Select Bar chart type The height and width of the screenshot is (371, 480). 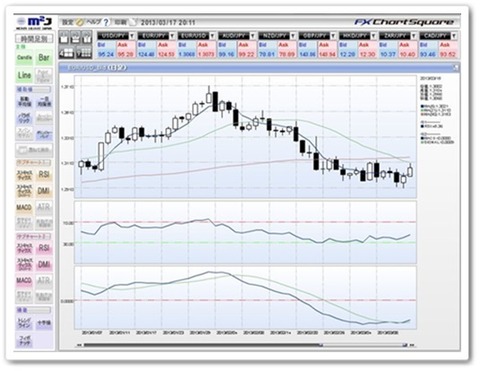coord(44,58)
